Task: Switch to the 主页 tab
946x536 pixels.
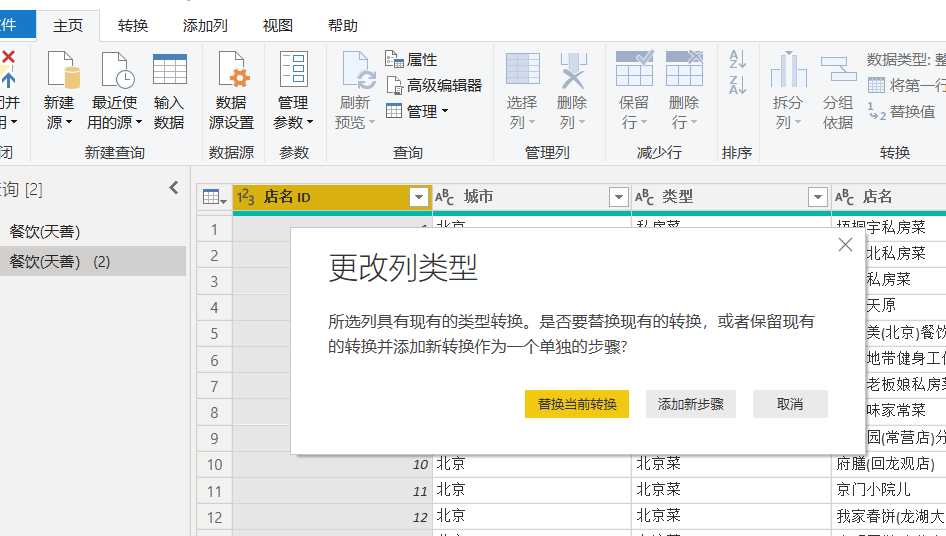Action: [x=68, y=26]
